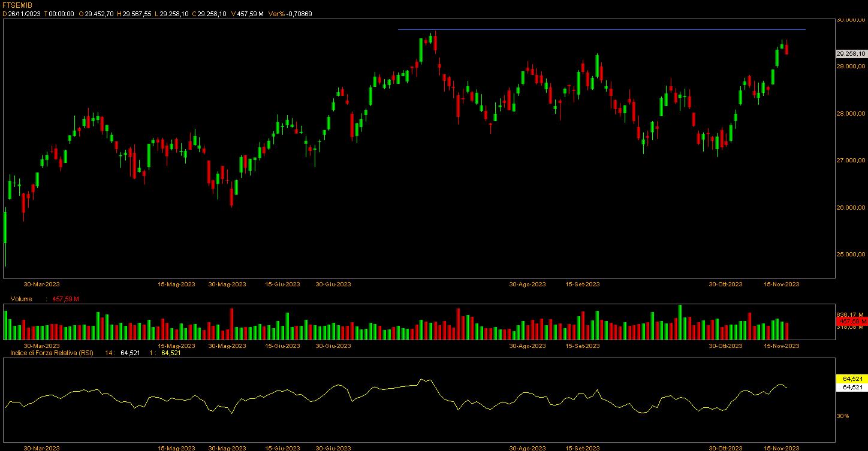Click the white 64,521 RSI axis tag
868x451 pixels.
point(851,388)
